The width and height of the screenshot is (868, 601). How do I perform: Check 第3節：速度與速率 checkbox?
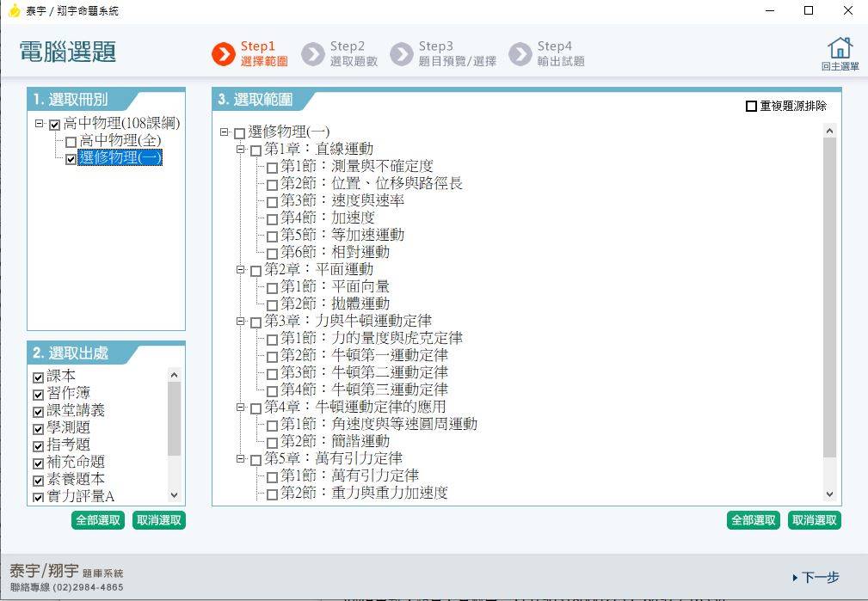[272, 203]
